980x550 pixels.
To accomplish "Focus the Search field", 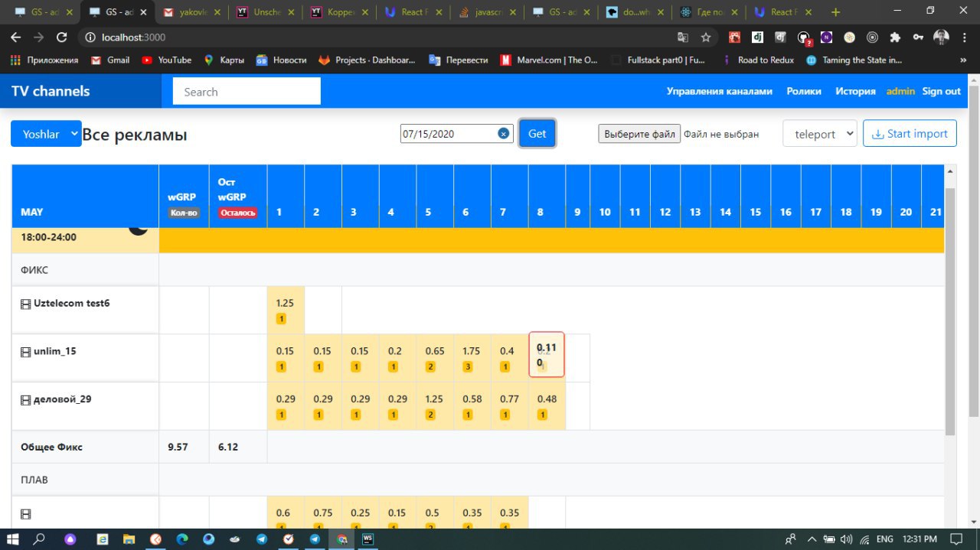I will 247,91.
